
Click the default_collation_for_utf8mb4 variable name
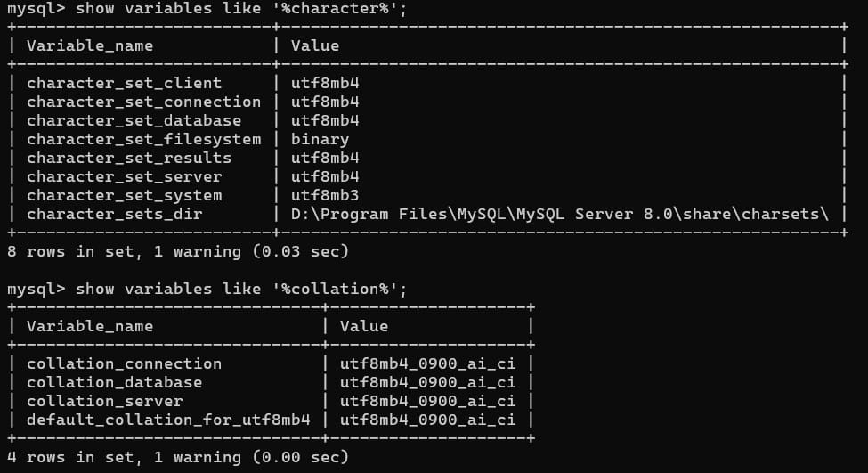tap(168, 420)
